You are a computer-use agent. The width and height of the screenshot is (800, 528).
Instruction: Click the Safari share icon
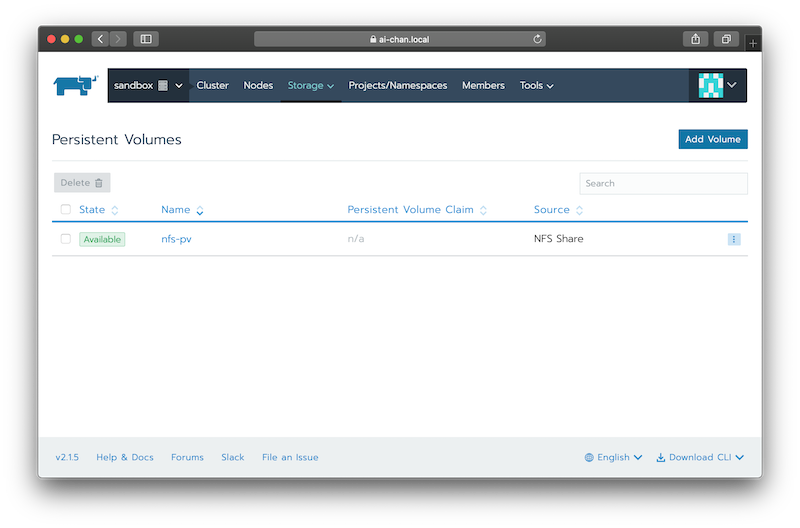[695, 39]
